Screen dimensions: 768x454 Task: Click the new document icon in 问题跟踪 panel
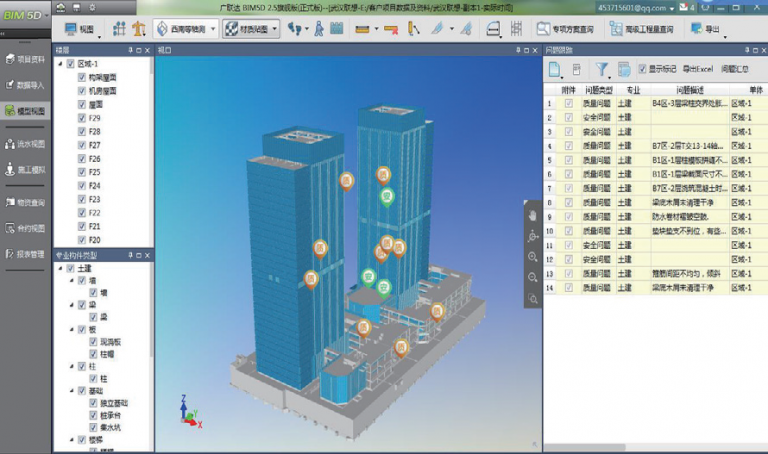click(556, 69)
